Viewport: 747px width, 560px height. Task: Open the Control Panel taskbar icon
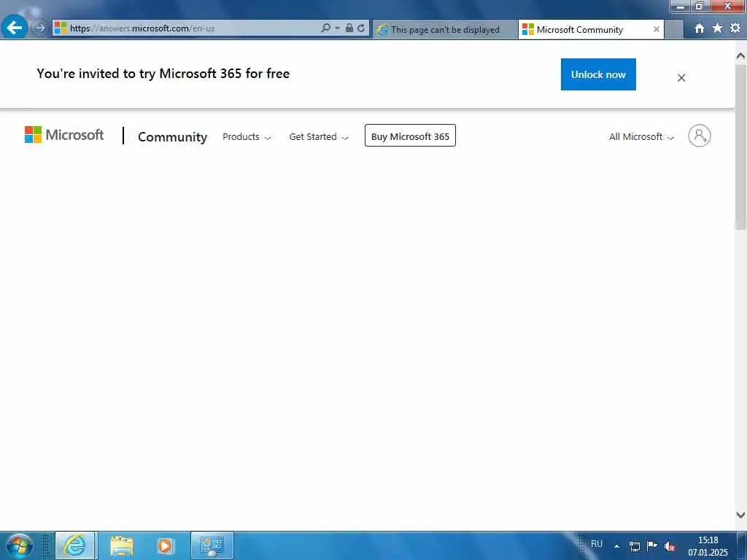pyautogui.click(x=212, y=545)
